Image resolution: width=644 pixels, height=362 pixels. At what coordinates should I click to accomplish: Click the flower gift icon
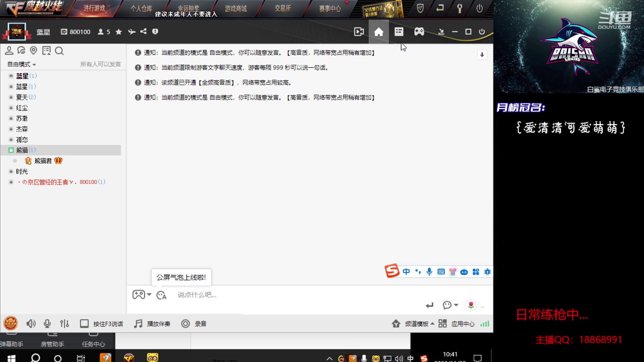471,305
